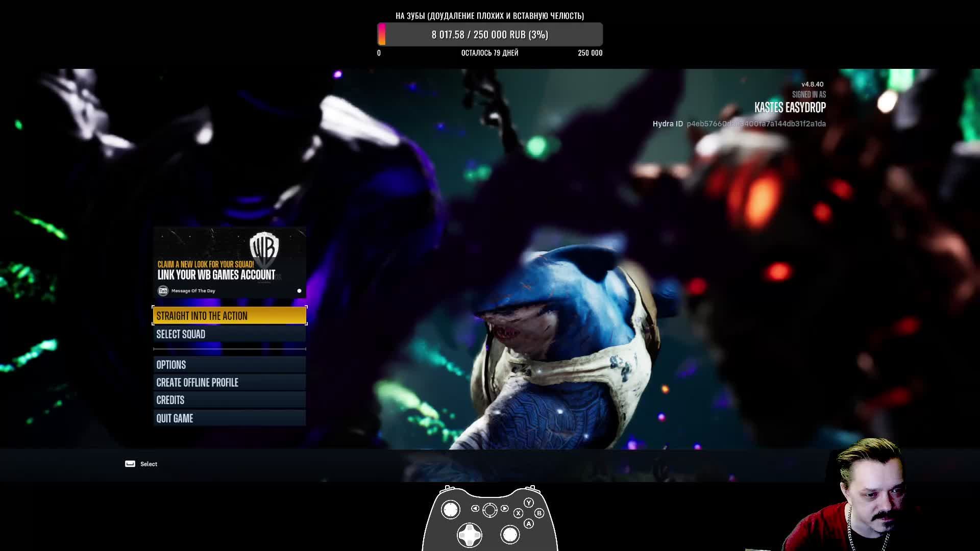Click Quit Game
This screenshot has height=551, width=980.
tap(229, 418)
